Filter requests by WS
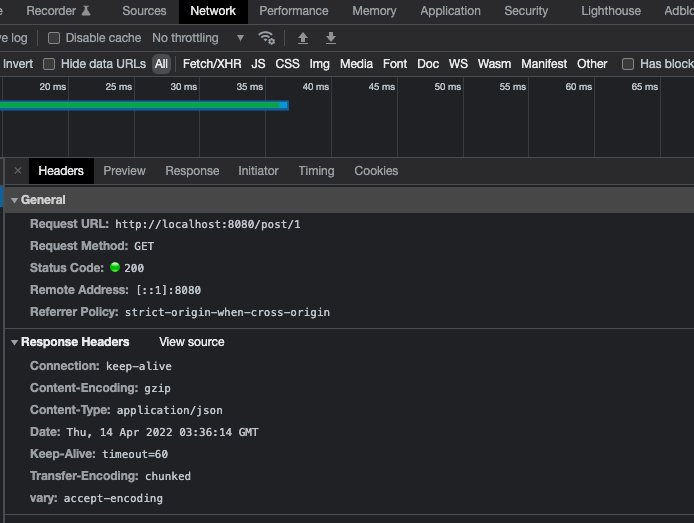Screen dimensions: 694x523 (x=458, y=64)
